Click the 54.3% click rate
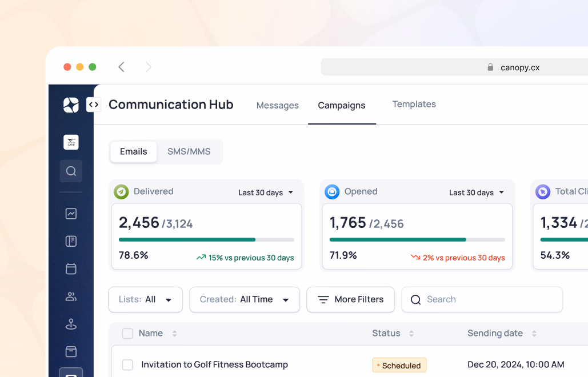The width and height of the screenshot is (588, 377). [555, 255]
